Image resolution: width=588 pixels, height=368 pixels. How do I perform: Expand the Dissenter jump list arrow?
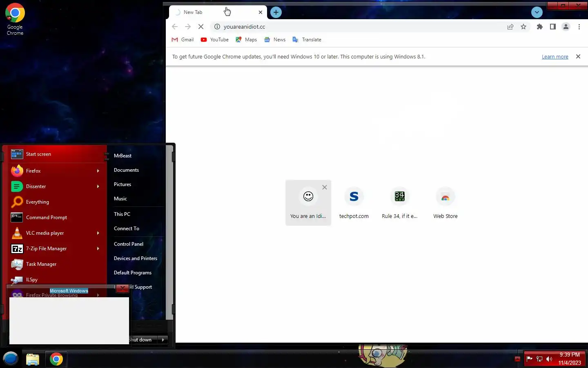98,186
